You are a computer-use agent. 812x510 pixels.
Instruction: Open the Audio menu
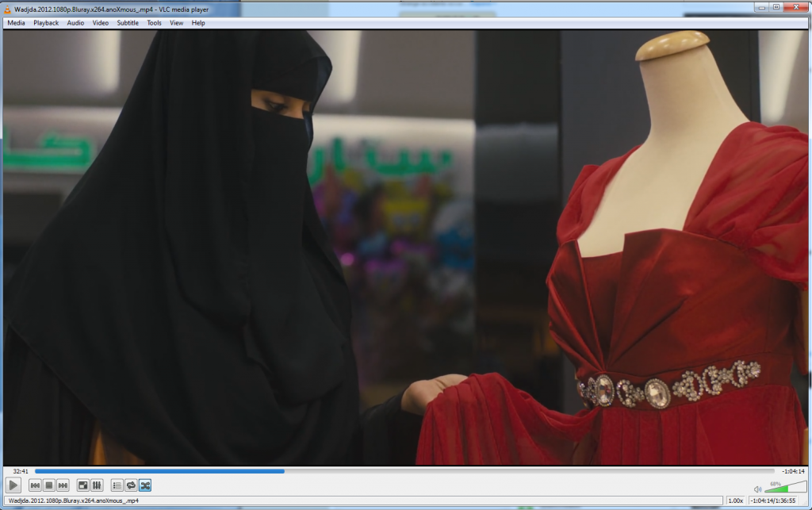(x=75, y=23)
